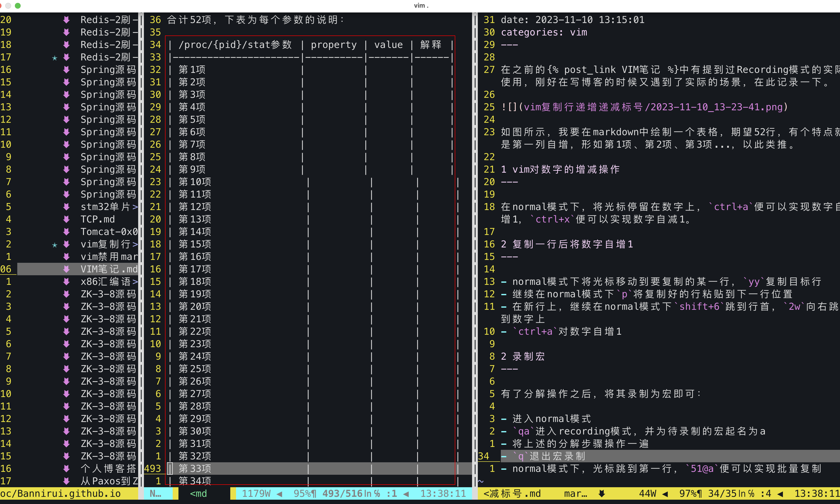Click the arrow icon beside Tomcat-0x0
Viewport: 840px width, 504px height.
point(66,232)
